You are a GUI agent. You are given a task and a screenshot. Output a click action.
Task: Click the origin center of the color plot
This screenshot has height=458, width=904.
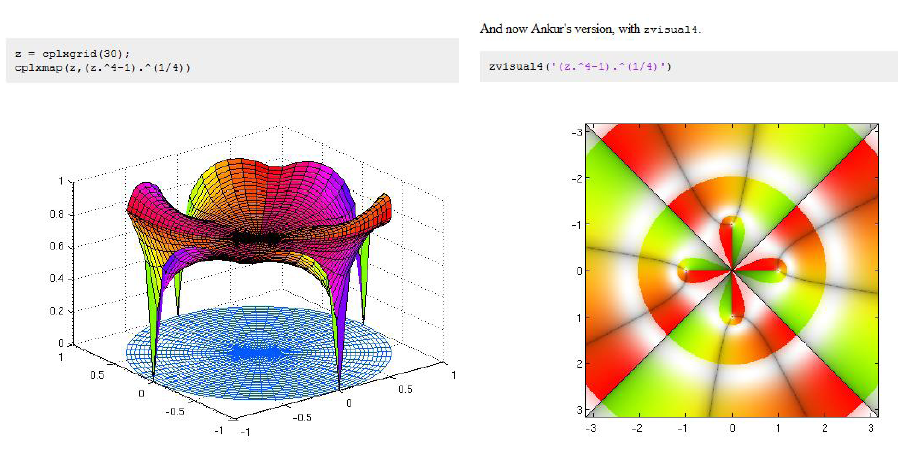click(732, 270)
